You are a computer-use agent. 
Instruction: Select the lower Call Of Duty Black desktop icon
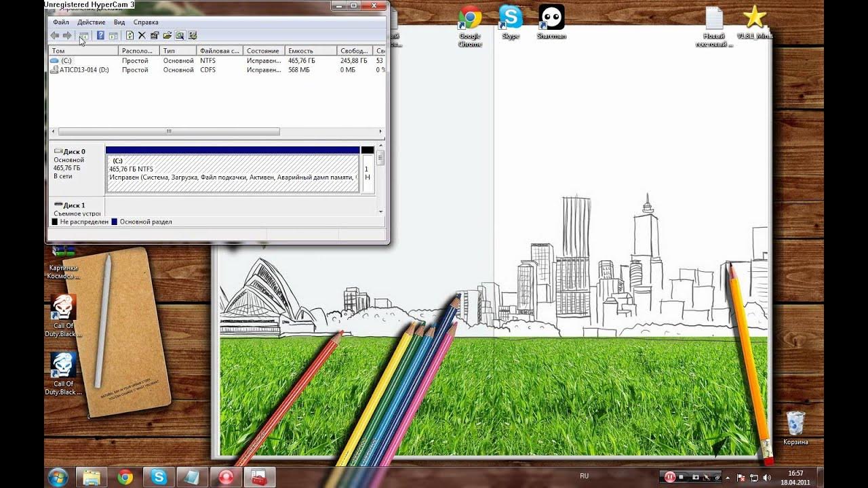click(63, 374)
